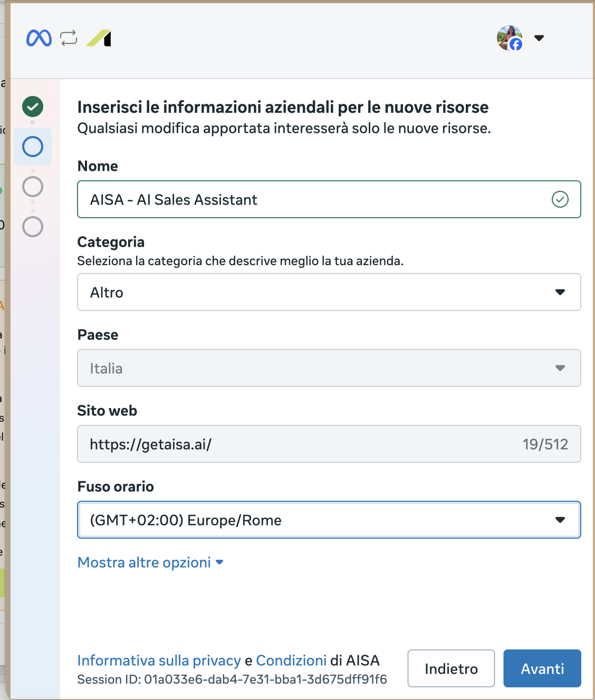Open the Condizioni link
595x700 pixels.
[291, 660]
